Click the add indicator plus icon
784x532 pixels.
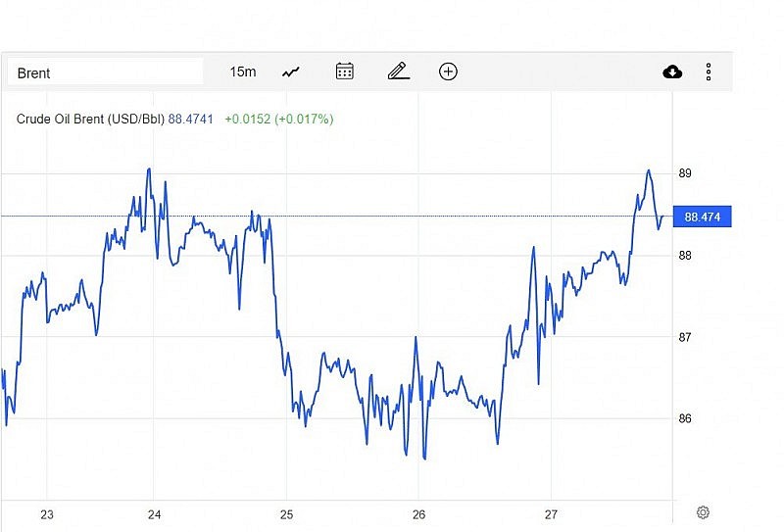coord(448,71)
